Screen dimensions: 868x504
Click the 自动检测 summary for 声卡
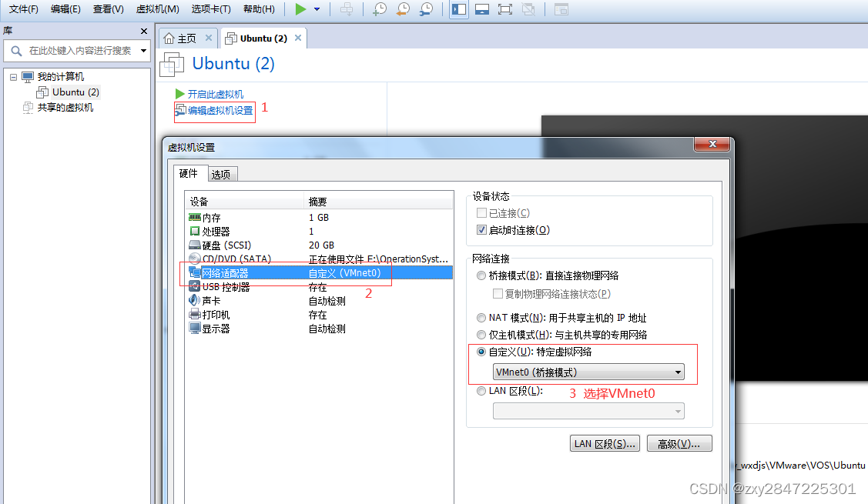[x=327, y=301]
